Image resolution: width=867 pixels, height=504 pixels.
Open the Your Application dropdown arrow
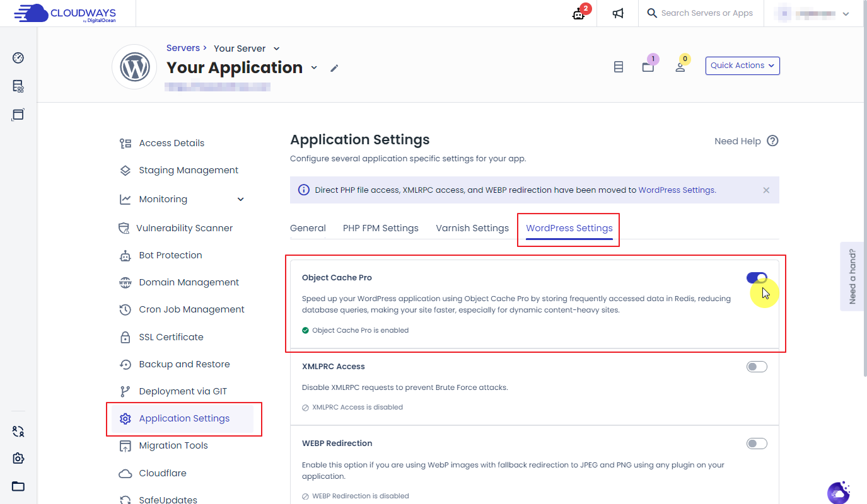tap(314, 68)
